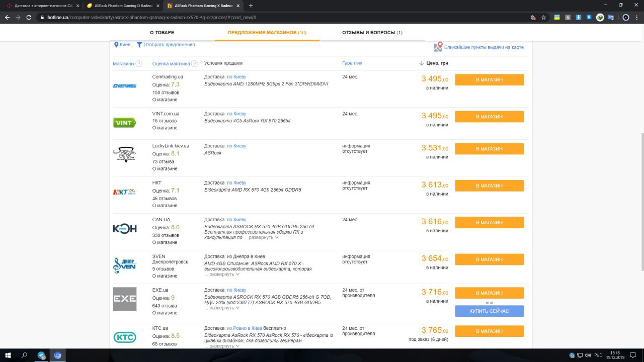Click the Ukraine flag extension icon

pyautogui.click(x=557, y=17)
